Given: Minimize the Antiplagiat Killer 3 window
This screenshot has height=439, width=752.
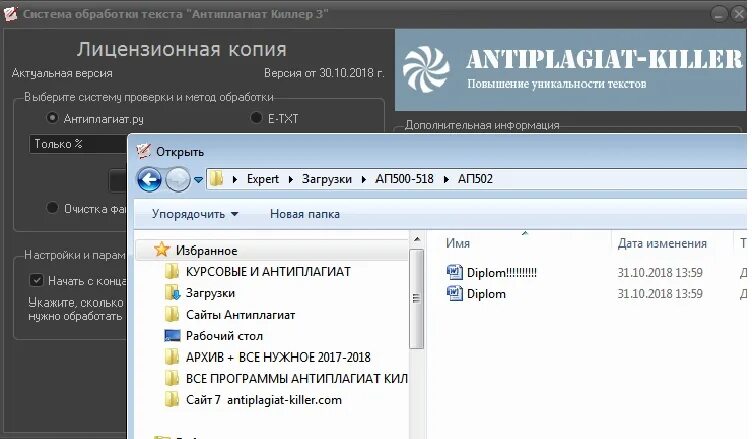Looking at the screenshot, I should pyautogui.click(x=718, y=14).
